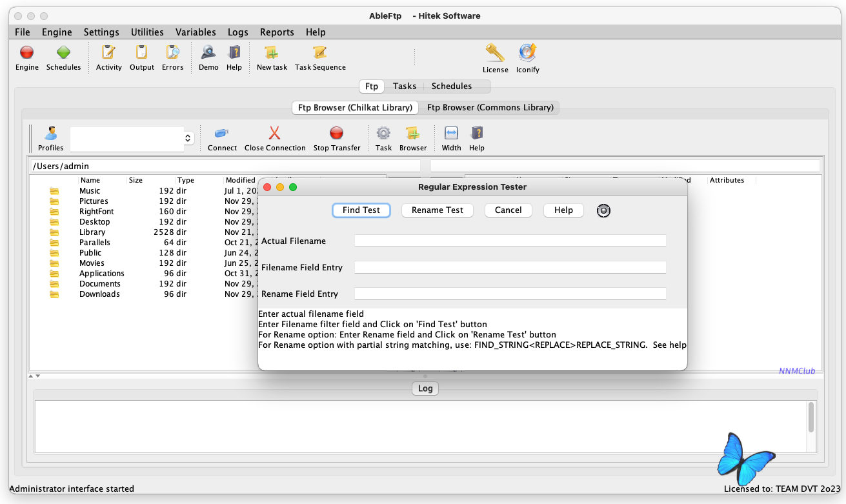This screenshot has width=846, height=504.
Task: Open the Engine menu
Action: click(57, 32)
